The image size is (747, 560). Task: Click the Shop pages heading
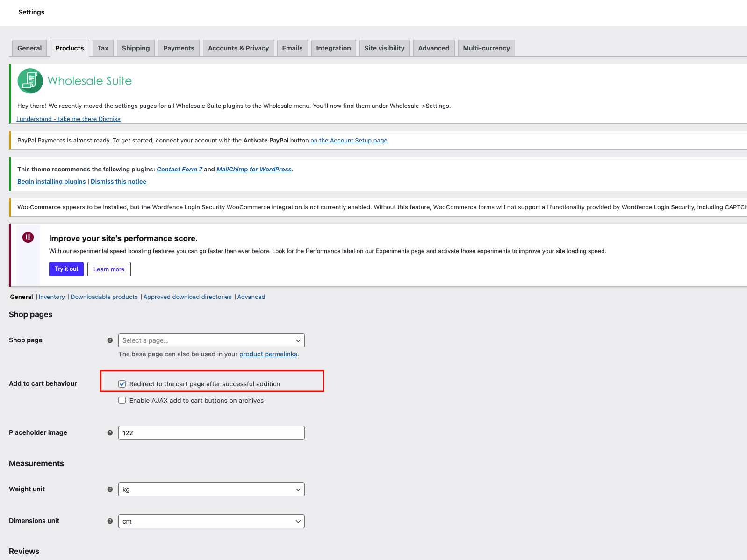[x=31, y=314]
